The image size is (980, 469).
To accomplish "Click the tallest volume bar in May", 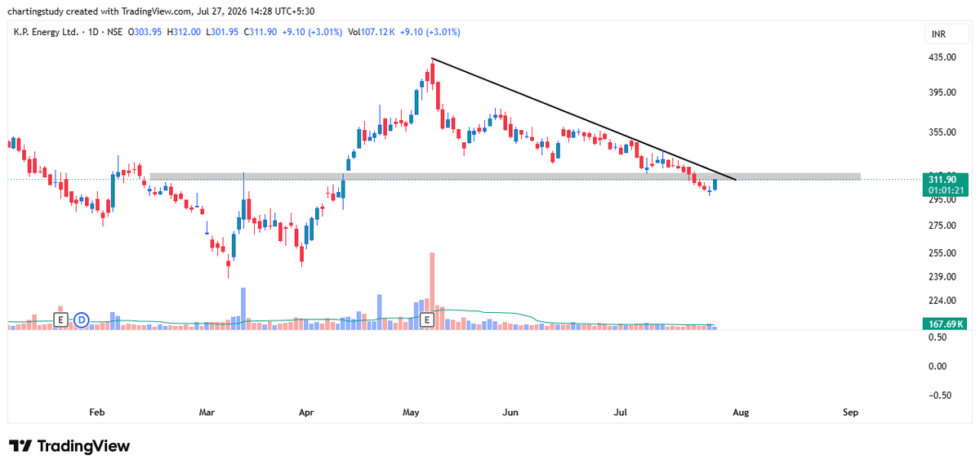I will [432, 291].
